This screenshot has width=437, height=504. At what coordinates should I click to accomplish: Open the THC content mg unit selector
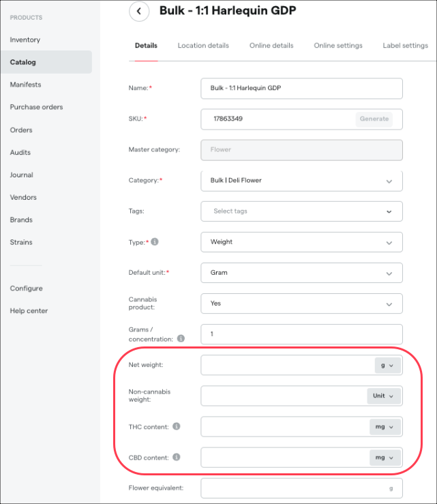385,427
